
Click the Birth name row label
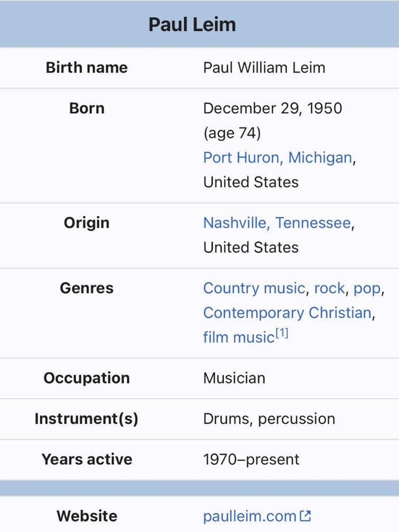coord(87,68)
